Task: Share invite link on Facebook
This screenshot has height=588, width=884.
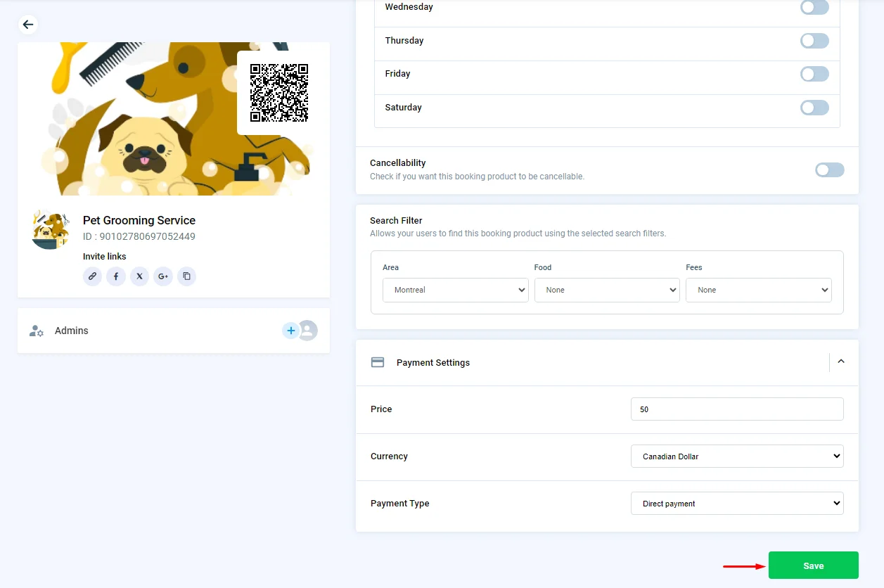Action: coord(116,276)
